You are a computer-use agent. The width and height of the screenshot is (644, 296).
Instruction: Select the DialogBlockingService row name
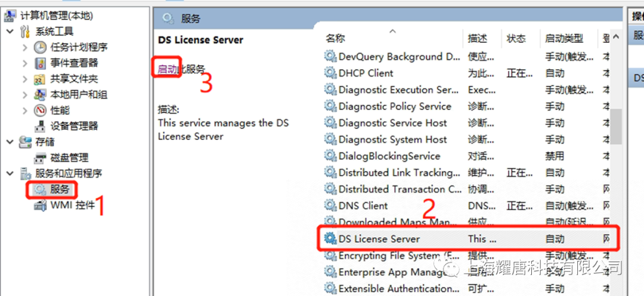pos(389,156)
